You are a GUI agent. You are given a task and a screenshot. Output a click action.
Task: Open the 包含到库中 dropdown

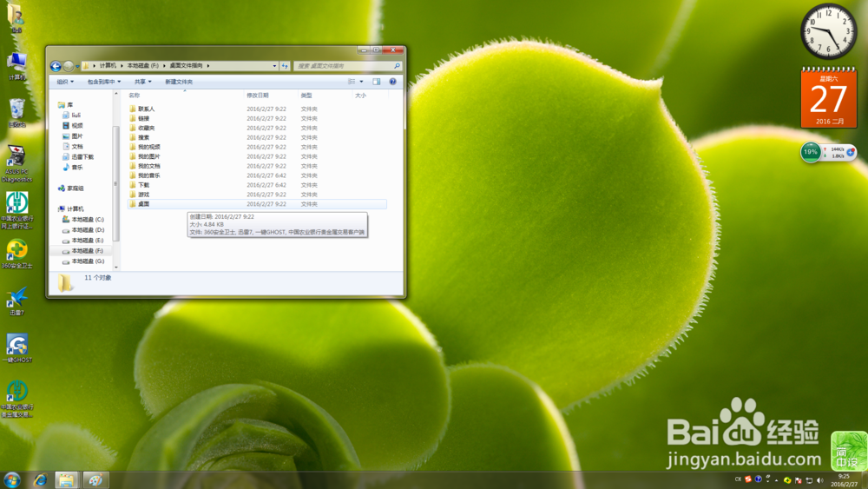coord(103,82)
